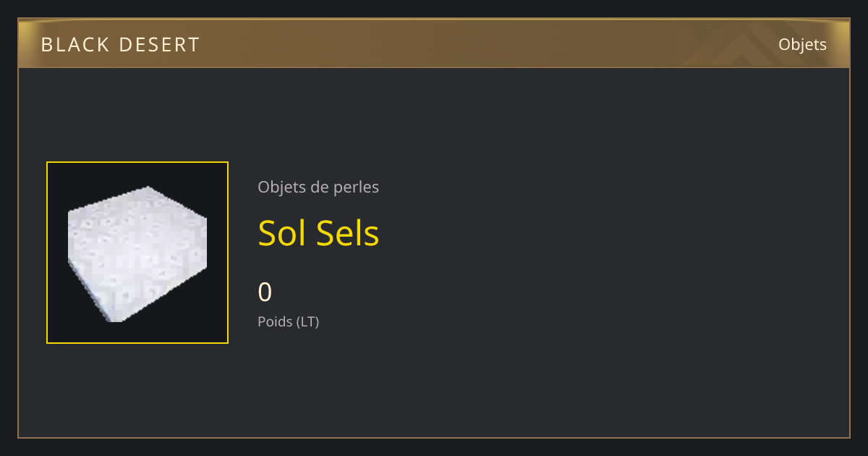The image size is (868, 456).
Task: Click the Poids (LT) label
Action: (x=288, y=321)
